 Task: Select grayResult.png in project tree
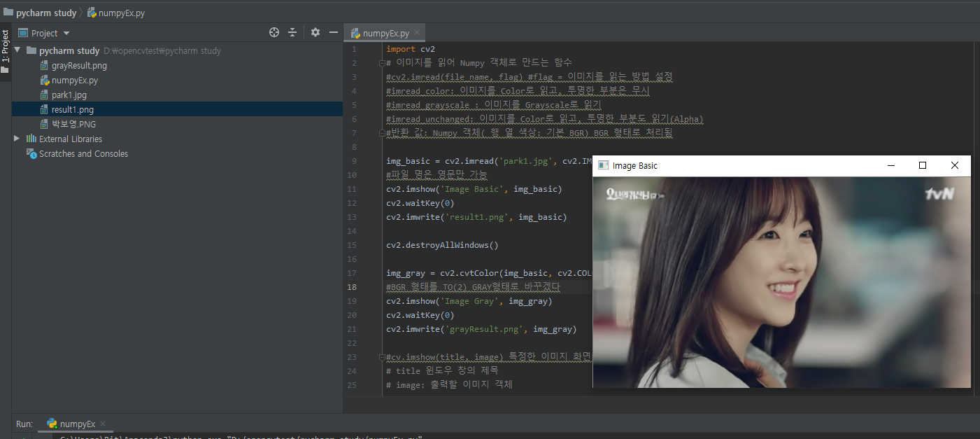(x=79, y=65)
